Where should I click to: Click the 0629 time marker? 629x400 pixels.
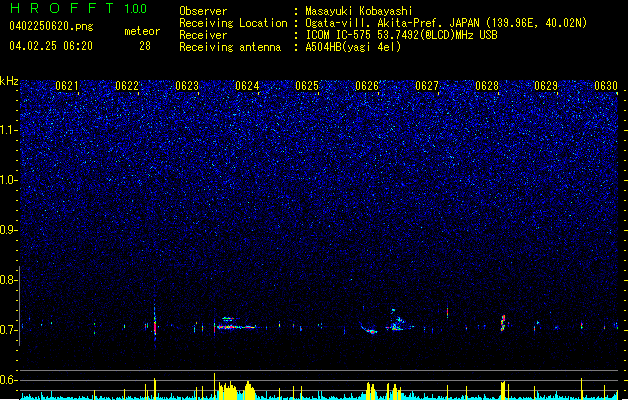[x=546, y=86]
